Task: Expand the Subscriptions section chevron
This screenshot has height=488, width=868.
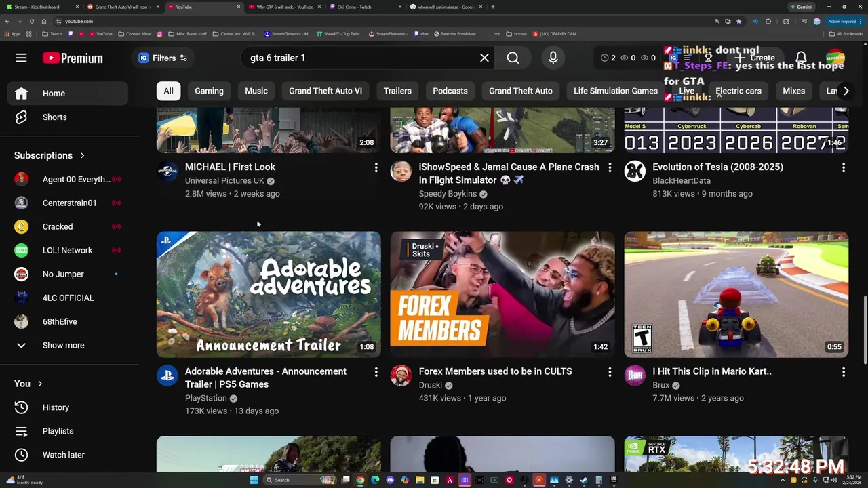Action: 83,155
